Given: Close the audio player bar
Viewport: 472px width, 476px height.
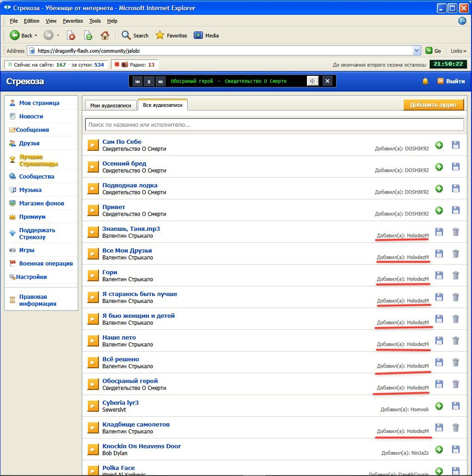Looking at the screenshot, I should (x=327, y=81).
